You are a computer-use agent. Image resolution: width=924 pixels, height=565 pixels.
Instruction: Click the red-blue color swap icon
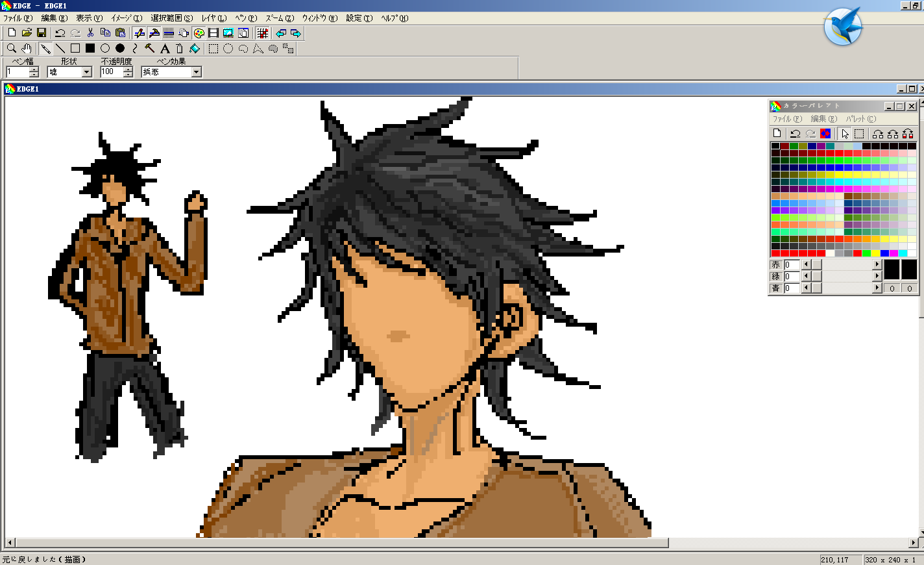tap(825, 134)
